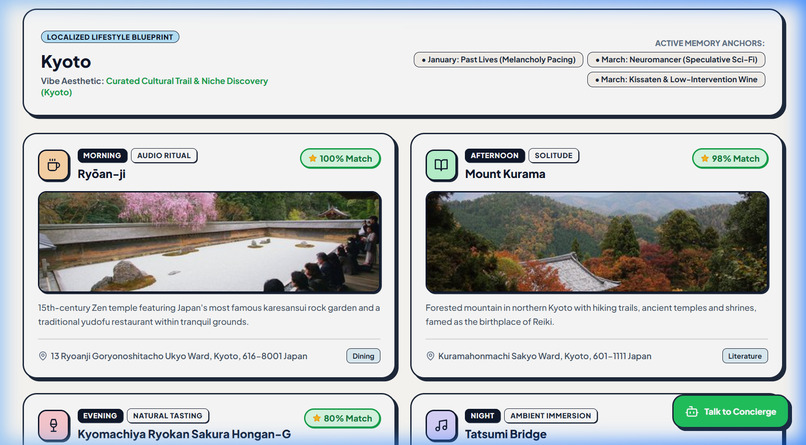806x445 pixels.
Task: Select the 80% Match badge
Action: pyautogui.click(x=342, y=418)
